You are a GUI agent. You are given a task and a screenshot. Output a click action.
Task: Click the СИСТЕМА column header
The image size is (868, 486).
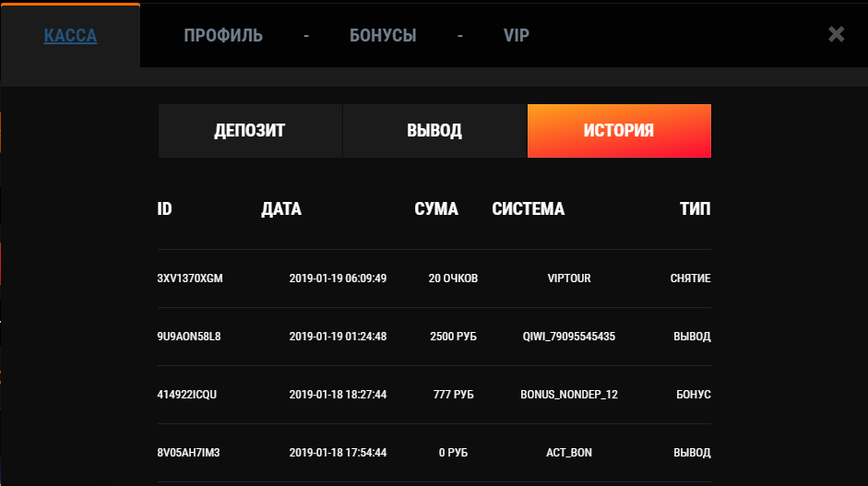point(528,209)
